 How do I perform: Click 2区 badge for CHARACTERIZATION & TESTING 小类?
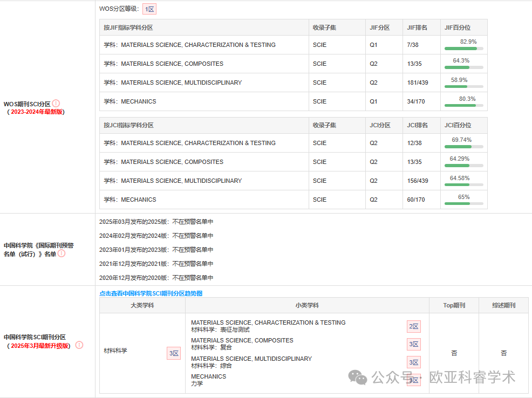tap(414, 326)
